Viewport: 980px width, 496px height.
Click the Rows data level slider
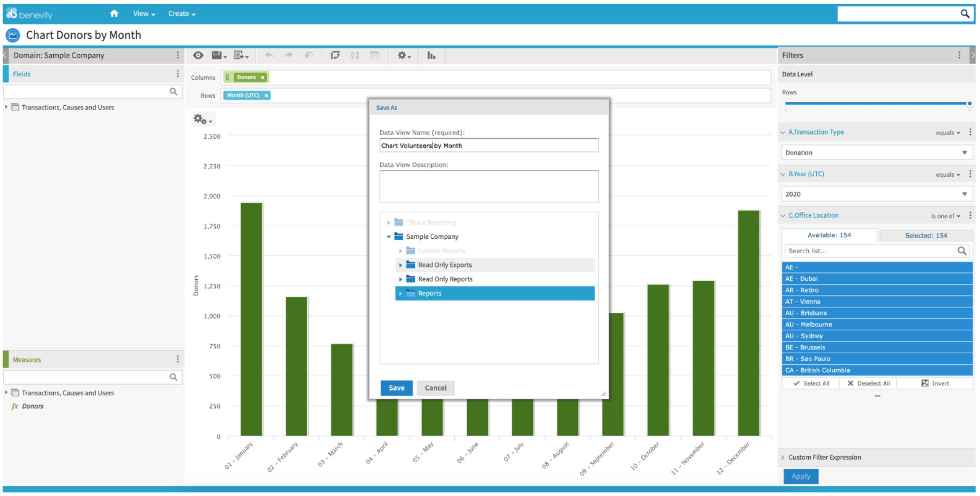click(877, 104)
